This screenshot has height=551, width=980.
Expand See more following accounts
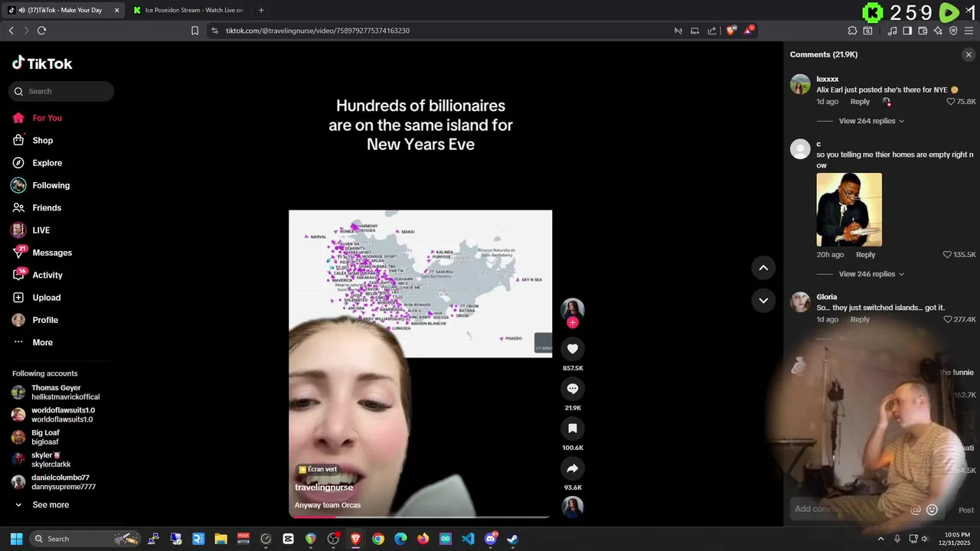click(42, 505)
